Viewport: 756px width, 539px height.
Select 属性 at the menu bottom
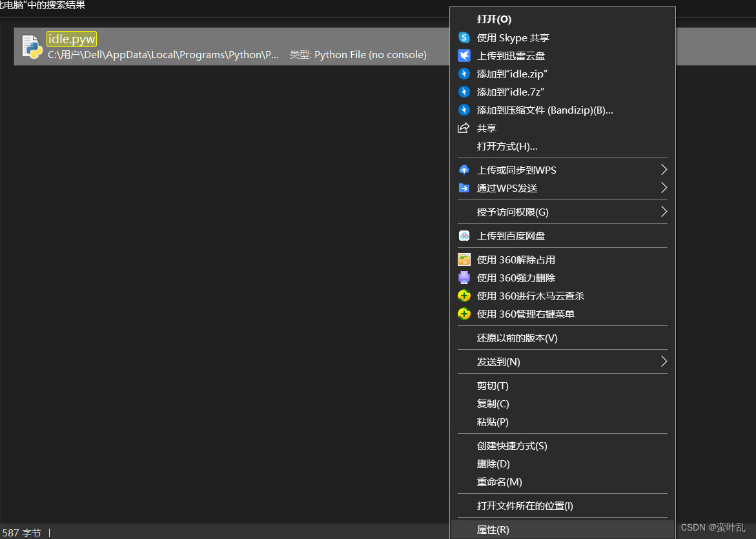[492, 529]
